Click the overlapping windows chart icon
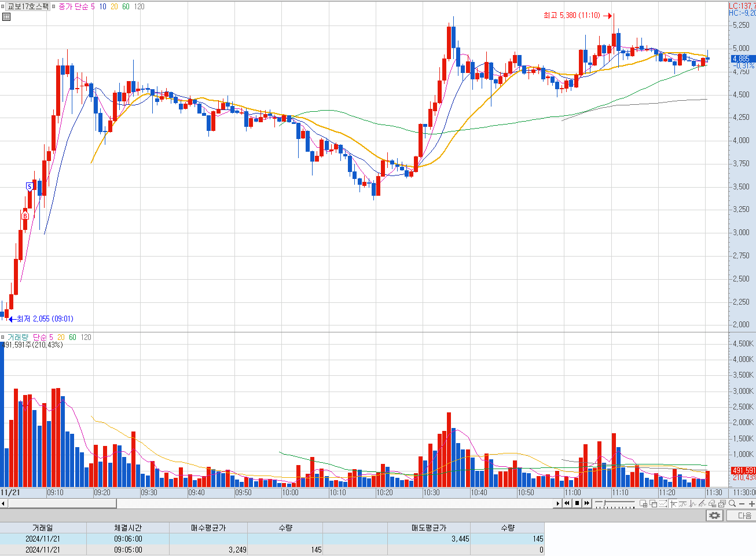The height and width of the screenshot is (556, 756). point(654,504)
